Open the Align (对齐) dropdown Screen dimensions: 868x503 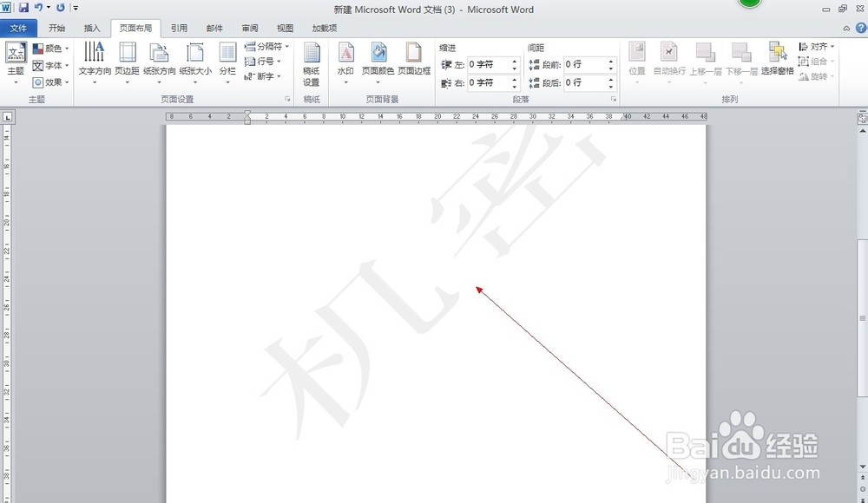tap(816, 48)
